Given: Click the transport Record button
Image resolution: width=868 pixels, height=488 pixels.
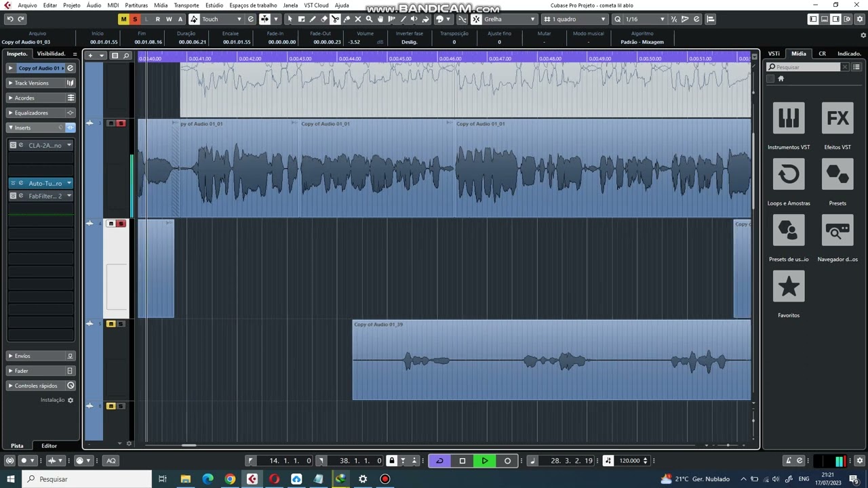Looking at the screenshot, I should [507, 461].
